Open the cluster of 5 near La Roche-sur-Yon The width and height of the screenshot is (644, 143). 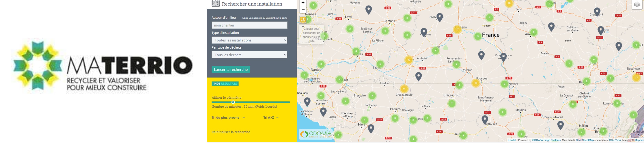[321, 96]
